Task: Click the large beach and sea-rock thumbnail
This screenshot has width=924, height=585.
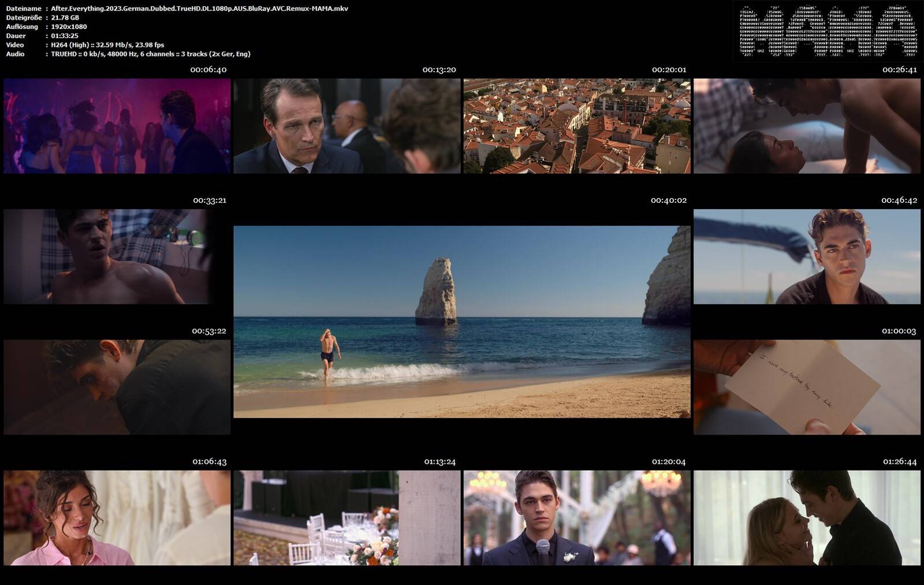Action: [x=462, y=322]
